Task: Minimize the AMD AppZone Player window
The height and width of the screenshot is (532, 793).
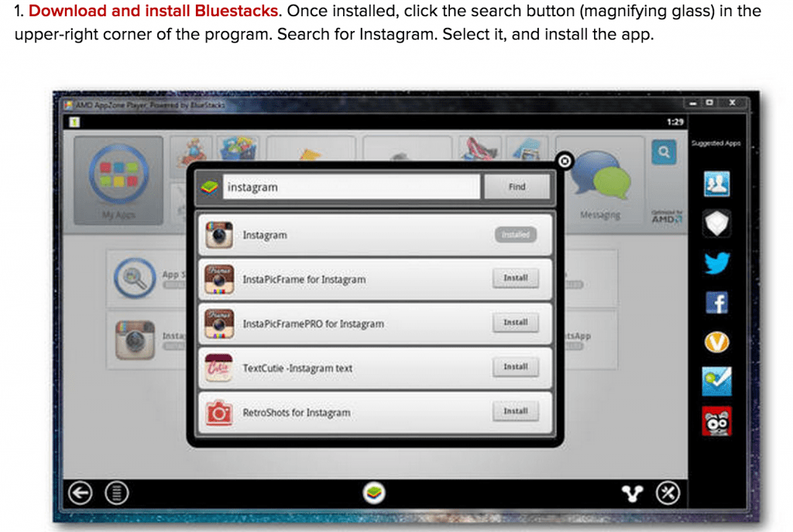Action: (693, 103)
